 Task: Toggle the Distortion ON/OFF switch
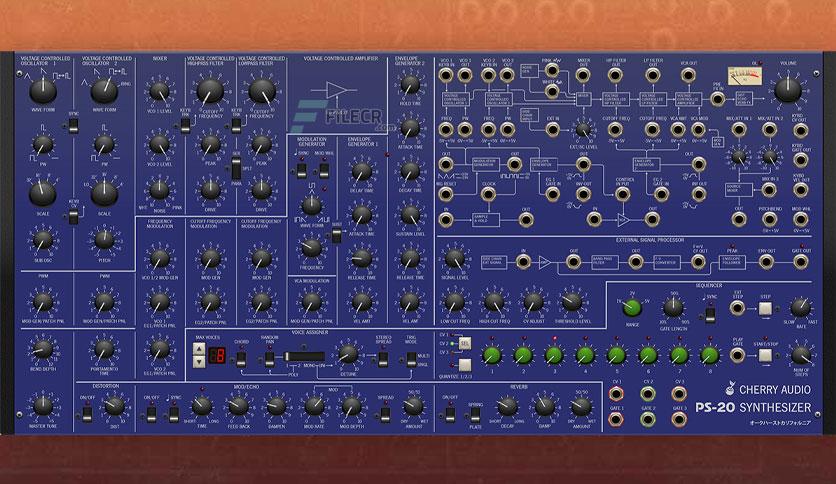86,413
